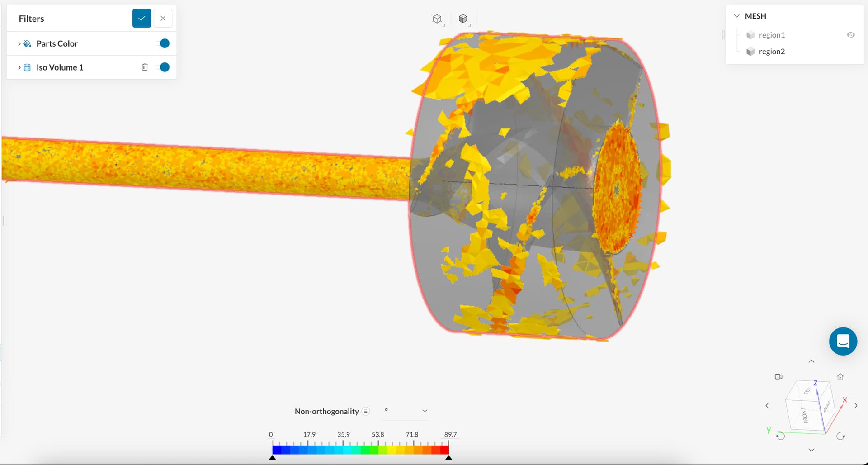Close the Filters panel
This screenshot has width=868, height=465.
[x=163, y=18]
